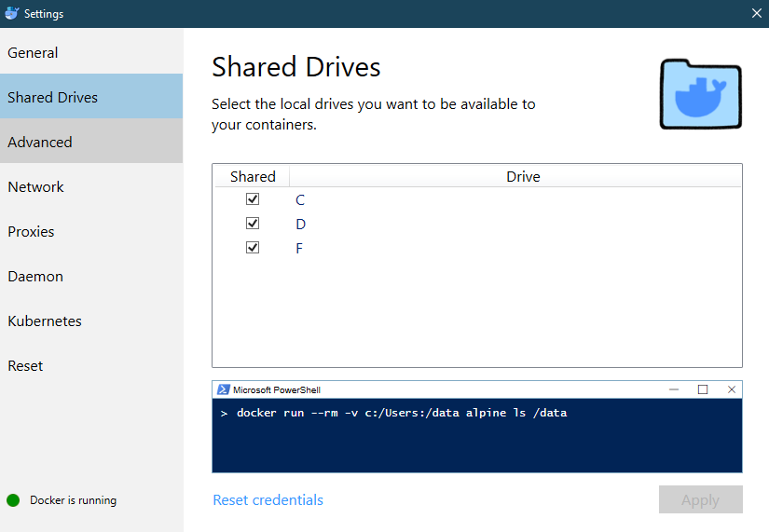Select the Daemon settings tab
The height and width of the screenshot is (532, 769).
[x=91, y=276]
